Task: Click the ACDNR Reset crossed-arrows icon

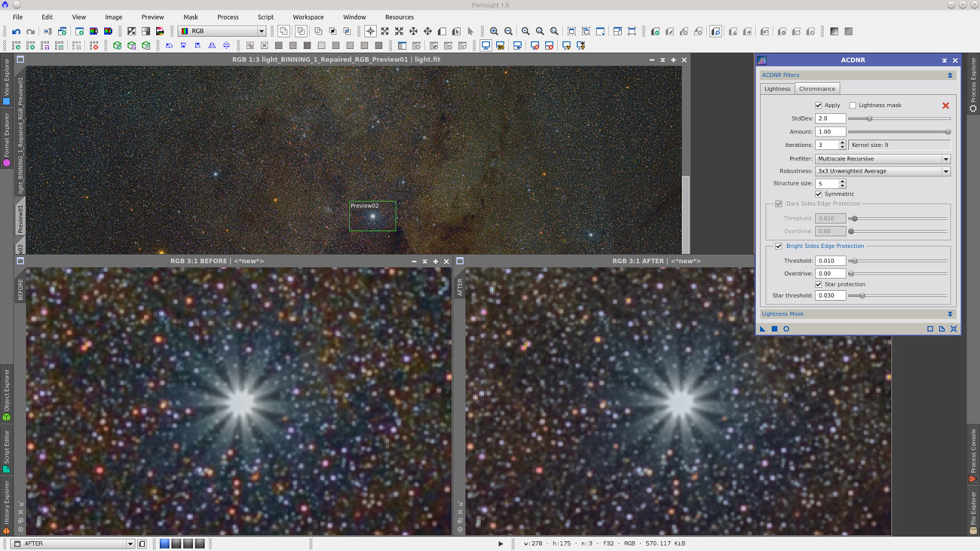Action: 954,329
